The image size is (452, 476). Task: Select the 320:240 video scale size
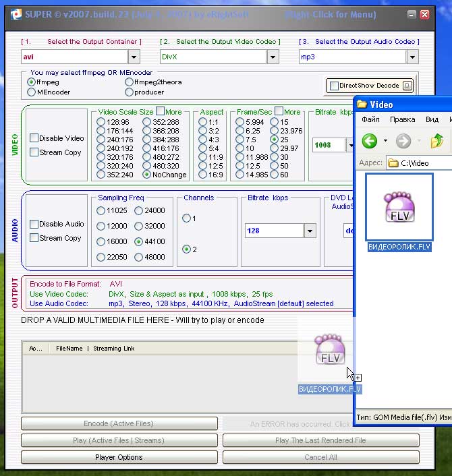(101, 166)
